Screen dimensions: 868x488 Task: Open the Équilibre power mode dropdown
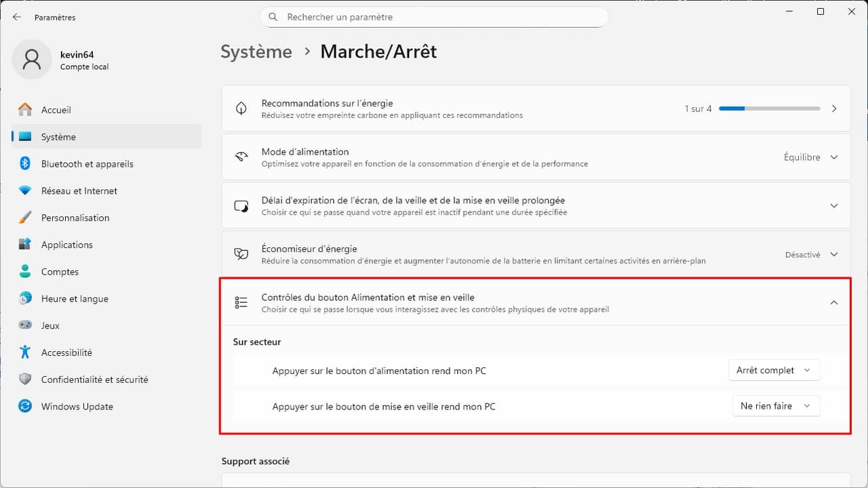811,157
